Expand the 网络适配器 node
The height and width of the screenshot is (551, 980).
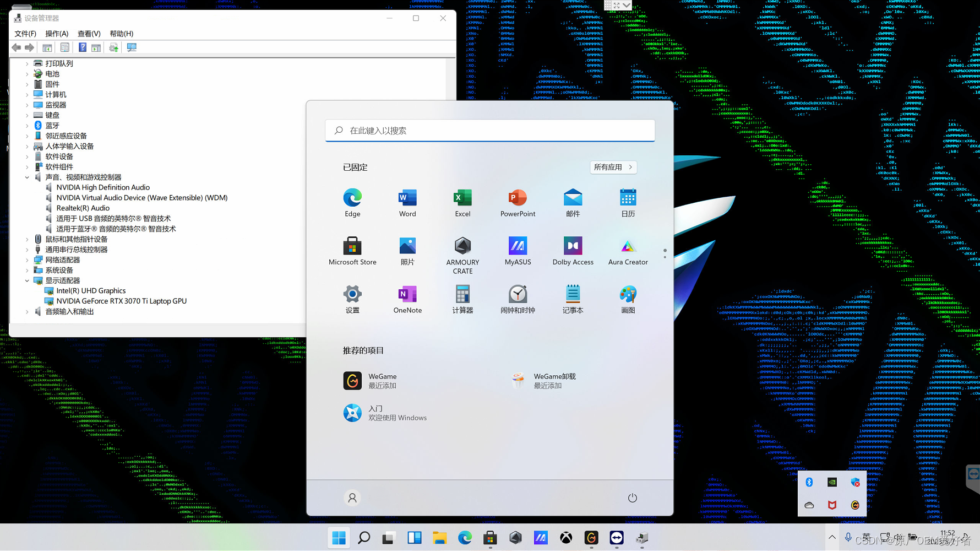coord(27,260)
